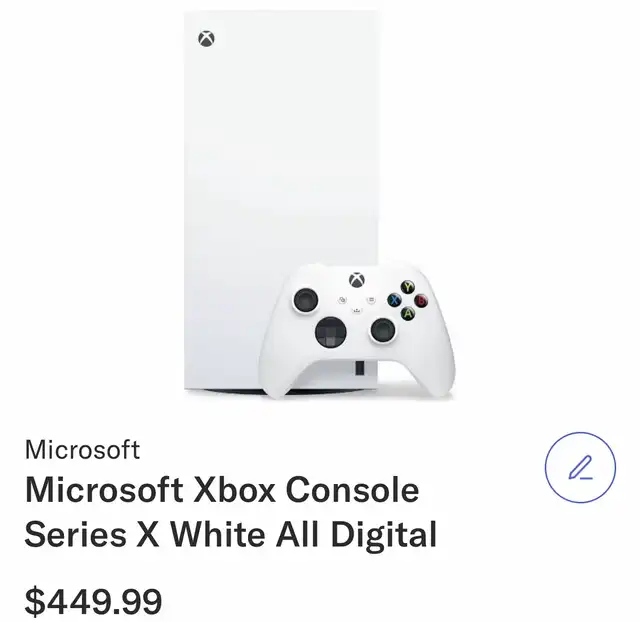Click the controller's Share button
This screenshot has width=640, height=622.
pos(357,311)
